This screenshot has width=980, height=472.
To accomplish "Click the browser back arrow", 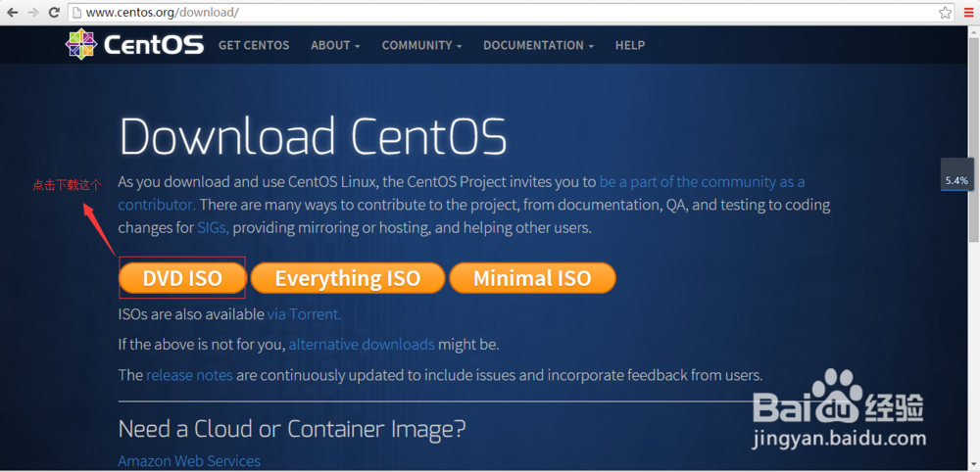I will (12, 12).
